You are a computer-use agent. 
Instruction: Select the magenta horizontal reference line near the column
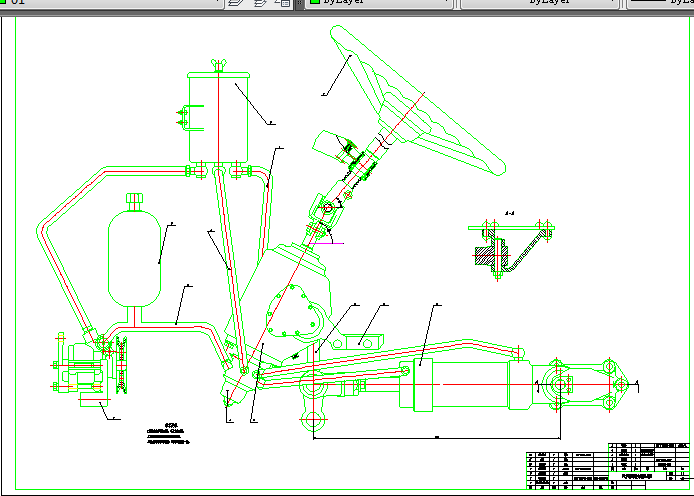pyautogui.click(x=326, y=243)
